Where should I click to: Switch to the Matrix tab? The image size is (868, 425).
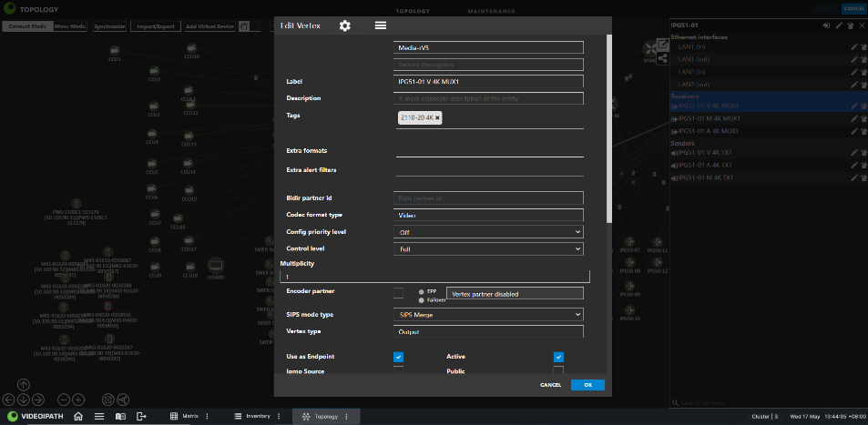click(x=190, y=416)
